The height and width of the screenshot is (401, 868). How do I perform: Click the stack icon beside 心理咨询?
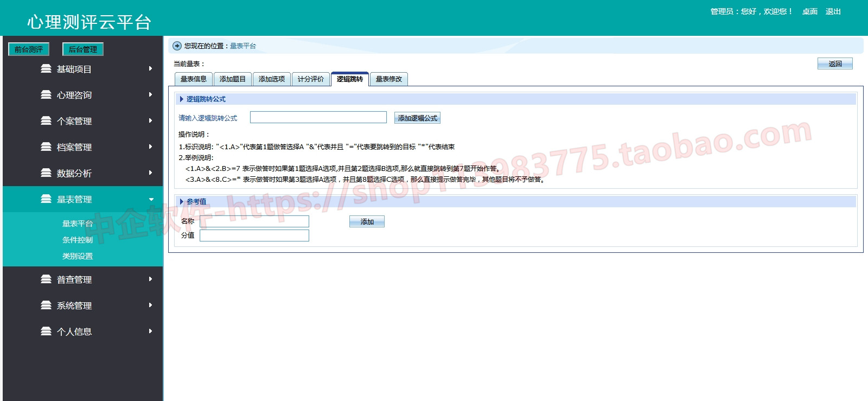coord(46,95)
